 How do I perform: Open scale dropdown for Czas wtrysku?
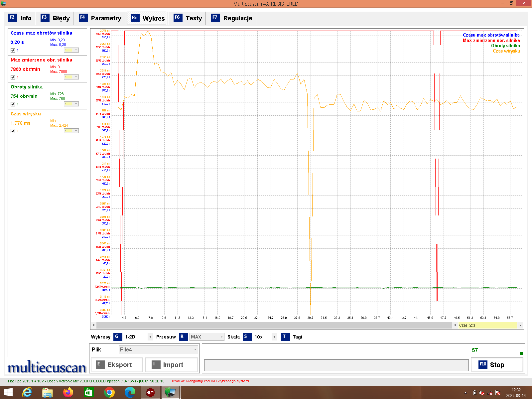pos(71,131)
